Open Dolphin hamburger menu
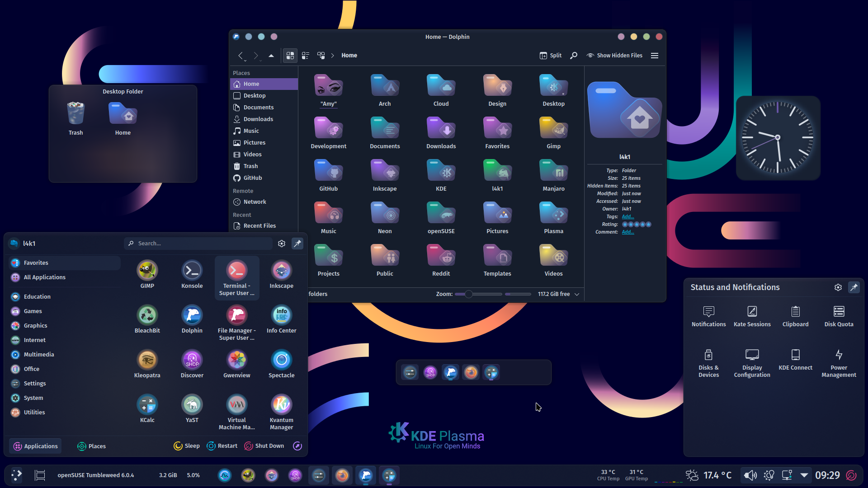 655,56
